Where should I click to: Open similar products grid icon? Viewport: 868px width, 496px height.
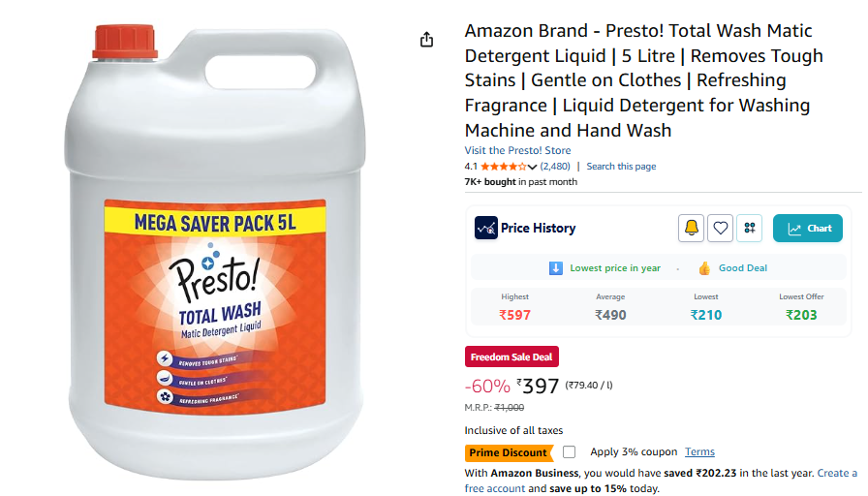pos(750,228)
